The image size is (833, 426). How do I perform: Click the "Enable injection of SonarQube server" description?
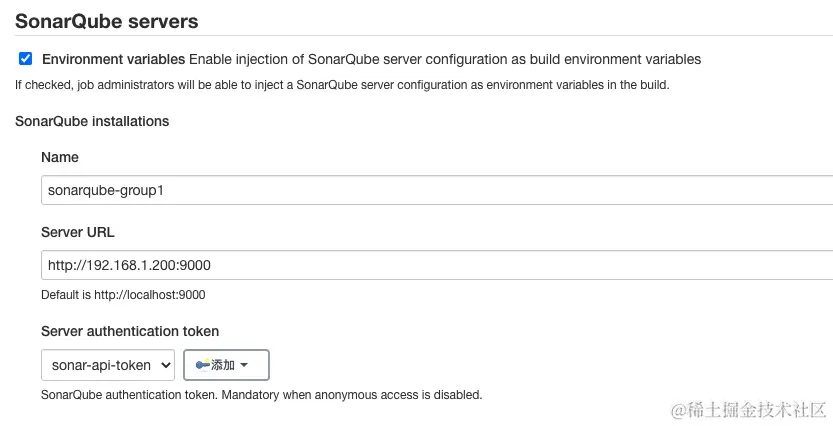[x=445, y=59]
